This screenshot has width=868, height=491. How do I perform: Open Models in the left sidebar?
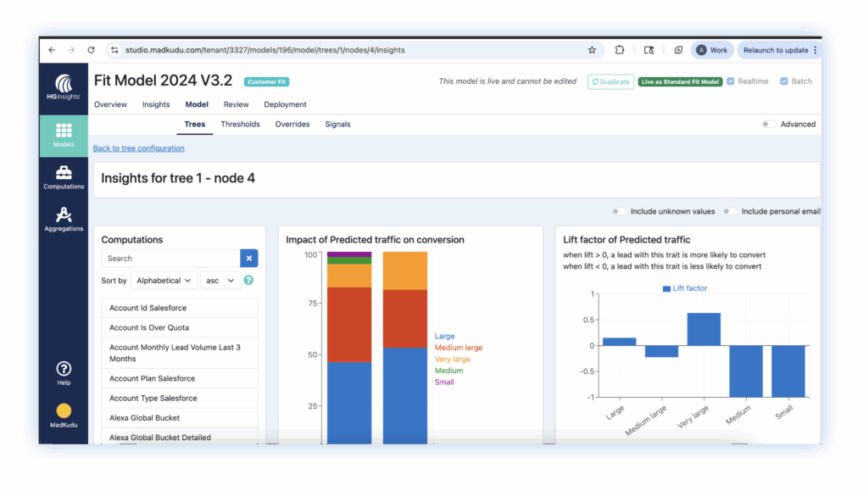click(x=64, y=136)
